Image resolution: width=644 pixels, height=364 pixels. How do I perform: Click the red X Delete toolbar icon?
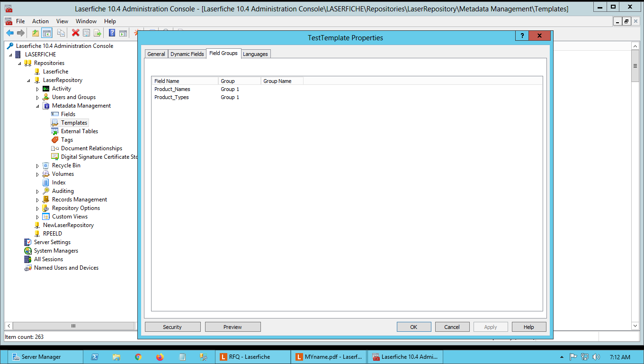[x=75, y=33]
